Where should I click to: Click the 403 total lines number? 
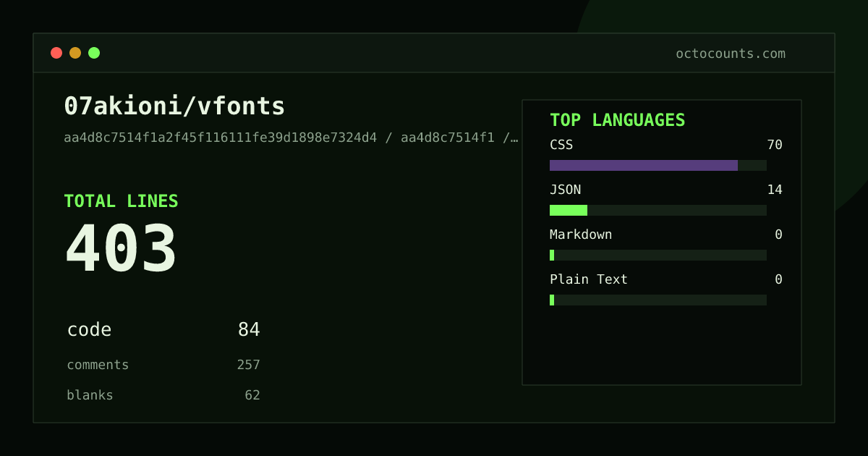[121, 248]
